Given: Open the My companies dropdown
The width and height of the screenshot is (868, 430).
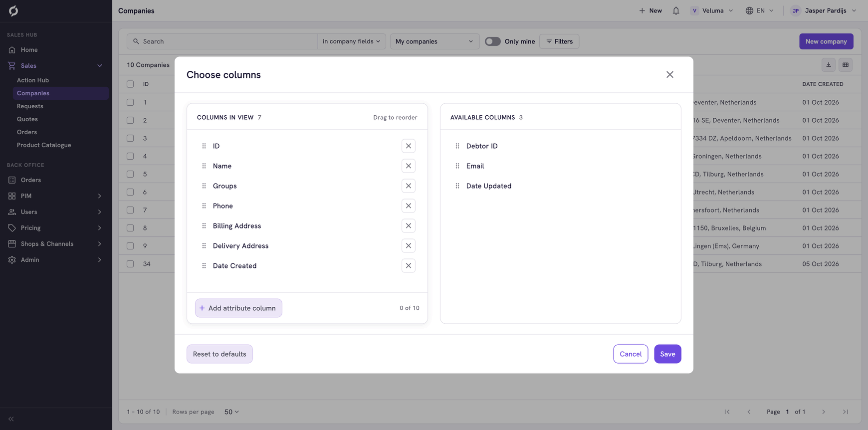Looking at the screenshot, I should click(x=434, y=41).
